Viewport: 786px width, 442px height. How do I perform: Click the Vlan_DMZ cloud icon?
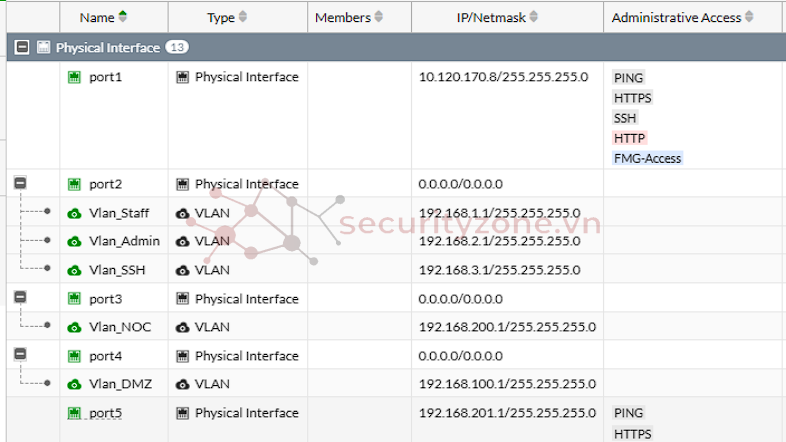(74, 384)
